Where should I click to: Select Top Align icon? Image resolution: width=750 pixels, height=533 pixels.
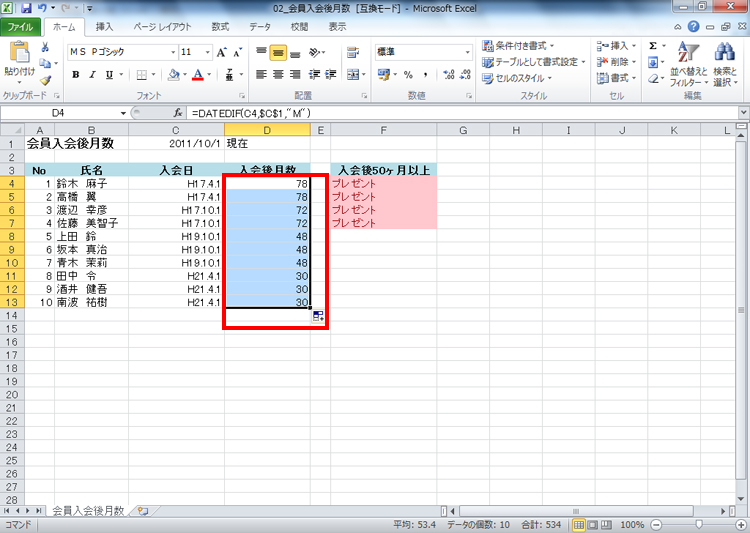(261, 52)
